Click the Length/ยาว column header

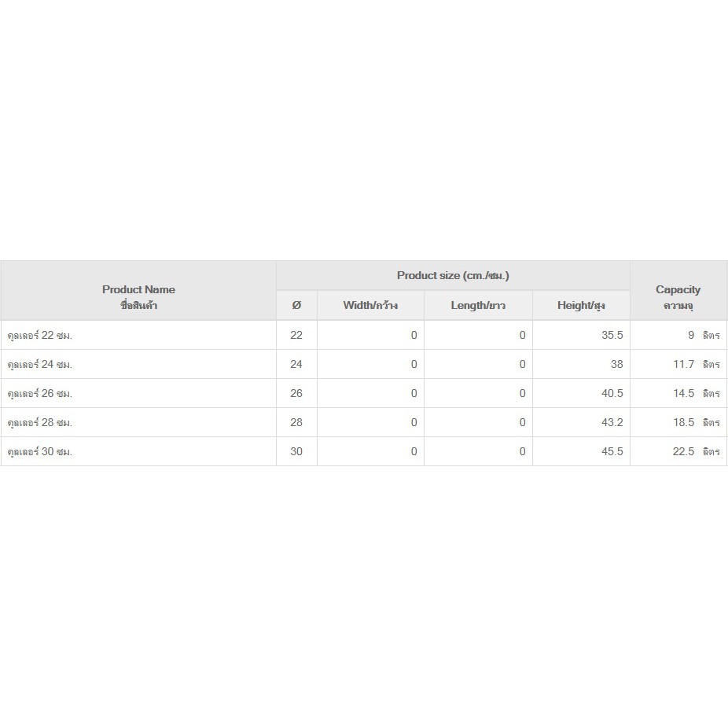click(478, 305)
